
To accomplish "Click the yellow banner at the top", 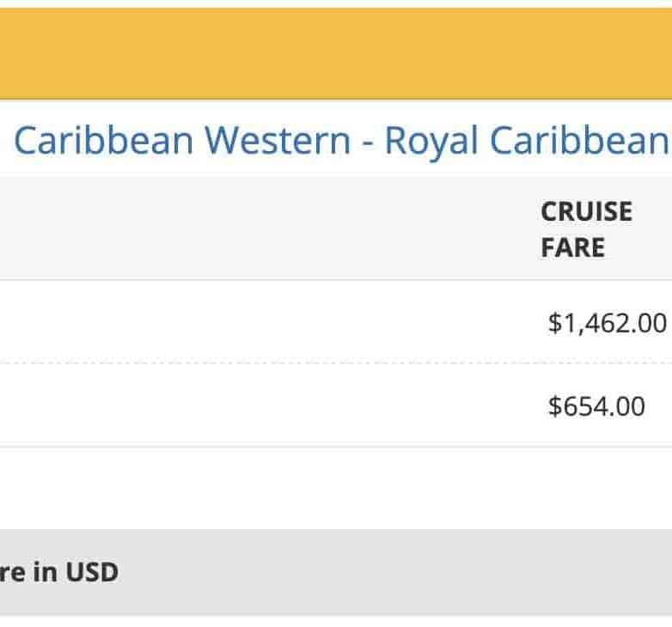I will click(335, 53).
